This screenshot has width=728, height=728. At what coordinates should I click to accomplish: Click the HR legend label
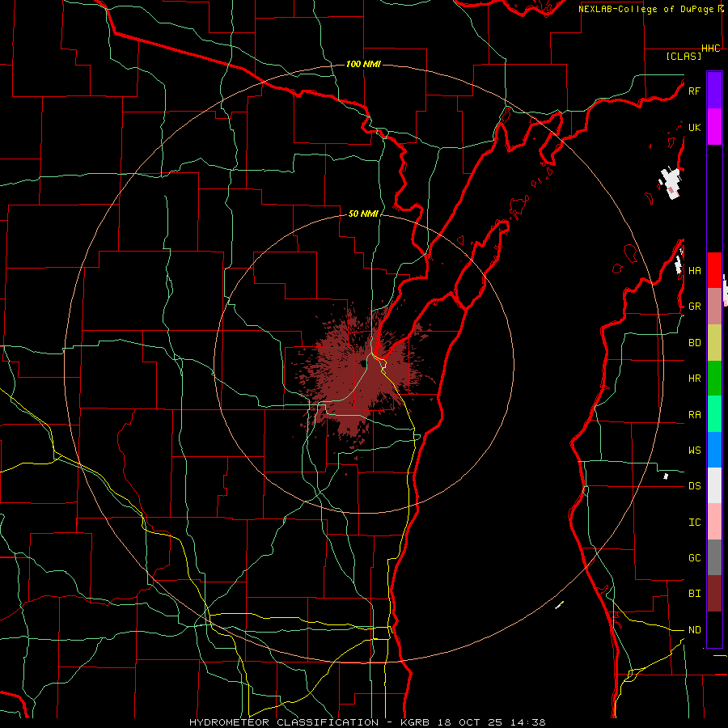[694, 379]
